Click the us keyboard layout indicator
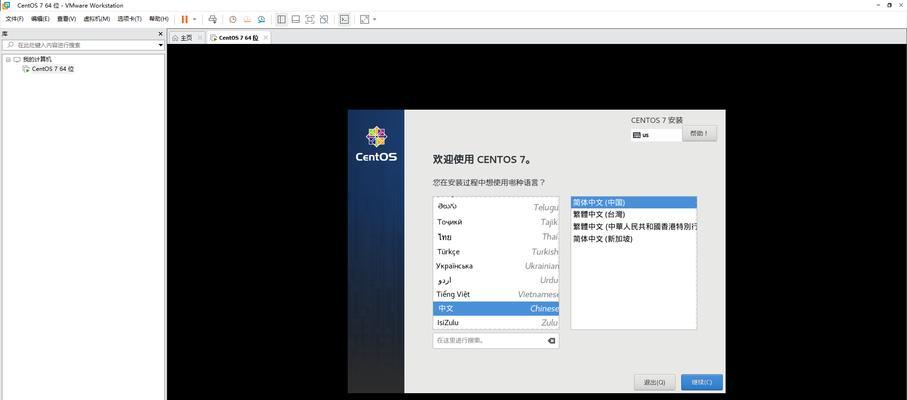 pyautogui.click(x=657, y=135)
